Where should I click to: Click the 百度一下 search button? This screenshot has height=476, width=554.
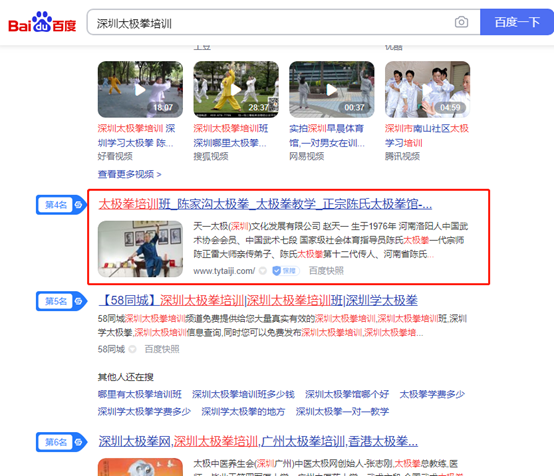pyautogui.click(x=517, y=22)
